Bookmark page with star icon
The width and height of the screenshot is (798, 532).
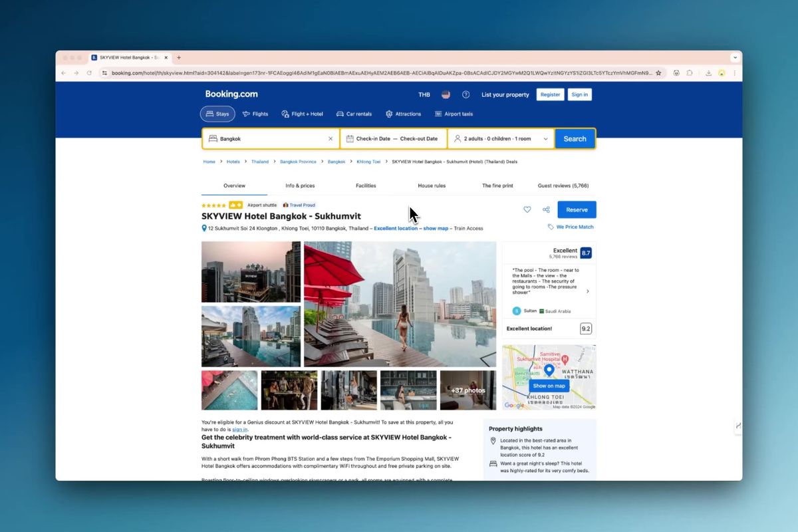point(658,73)
